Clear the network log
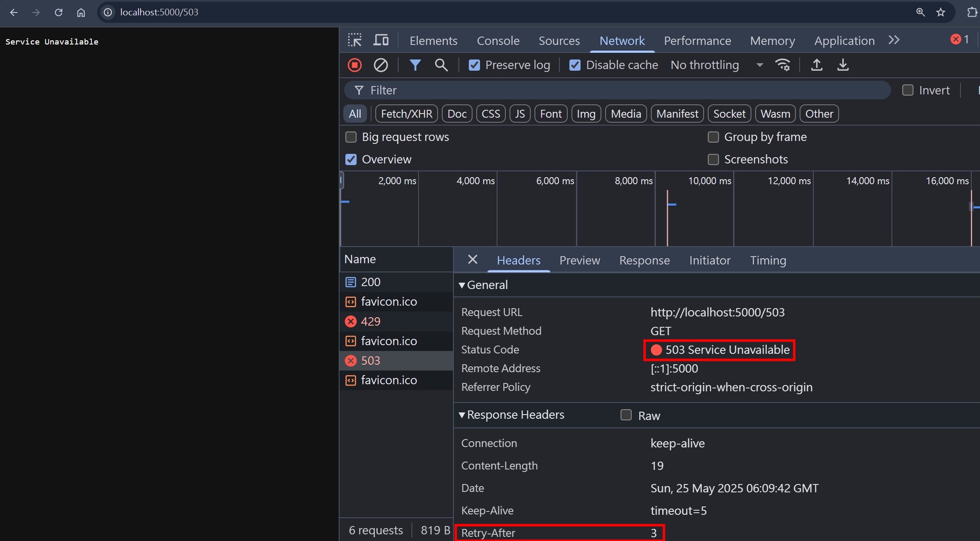Screen dimensions: 980x541 381,65
